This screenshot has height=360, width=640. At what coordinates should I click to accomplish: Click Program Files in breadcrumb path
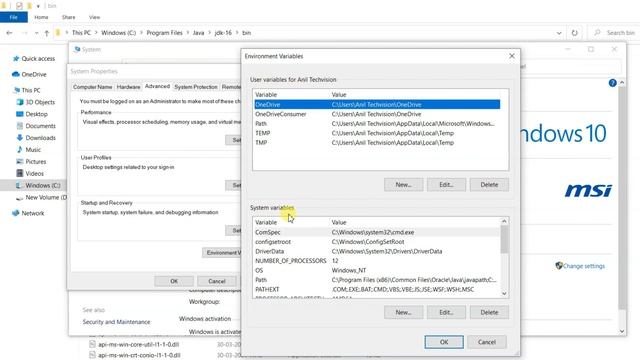[x=164, y=33]
